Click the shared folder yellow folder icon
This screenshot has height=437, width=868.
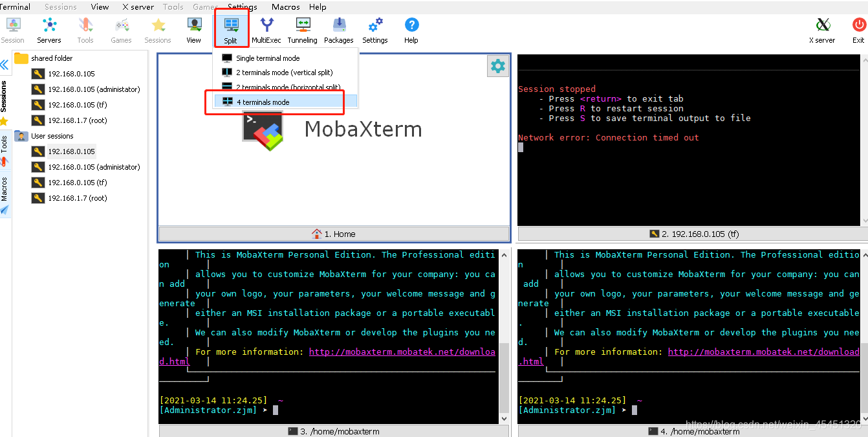21,58
